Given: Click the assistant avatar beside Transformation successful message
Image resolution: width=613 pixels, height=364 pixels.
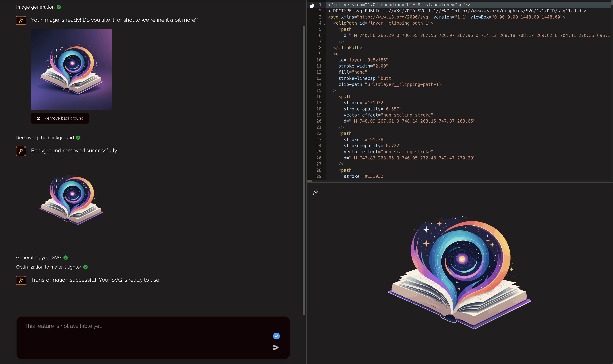Looking at the screenshot, I should (x=21, y=280).
